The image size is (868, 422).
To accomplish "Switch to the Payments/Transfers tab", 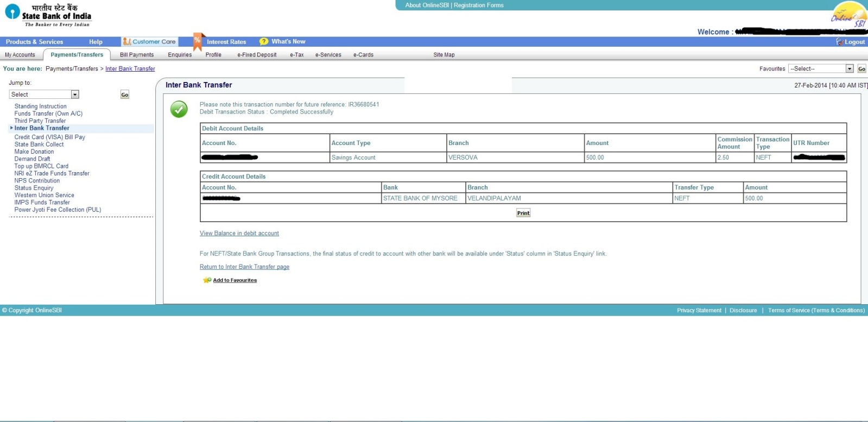I will click(x=77, y=55).
